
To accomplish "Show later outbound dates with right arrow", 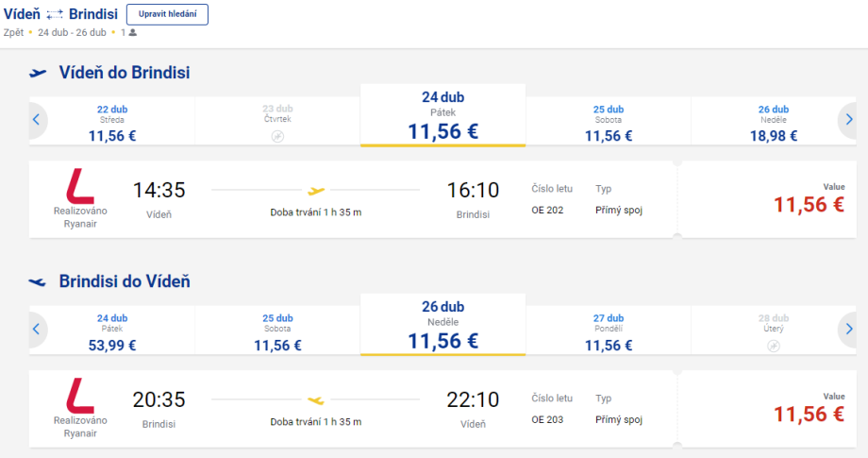I will click(849, 120).
